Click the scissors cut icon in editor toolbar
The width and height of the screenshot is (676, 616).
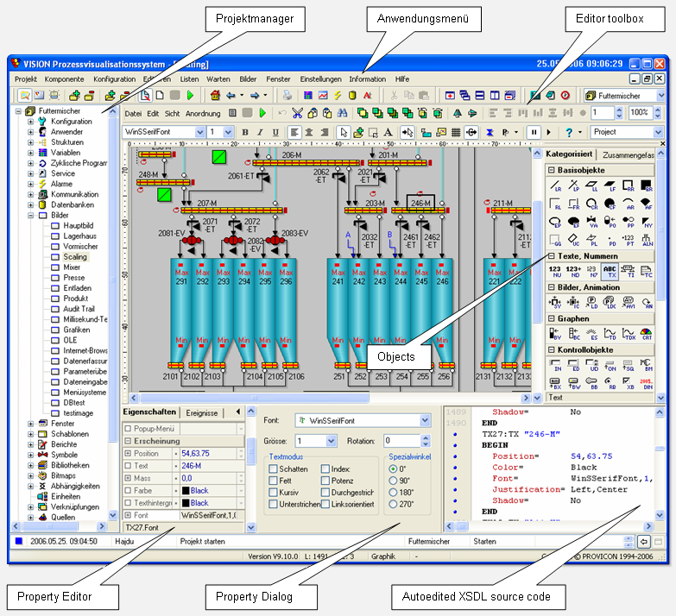pos(297,113)
